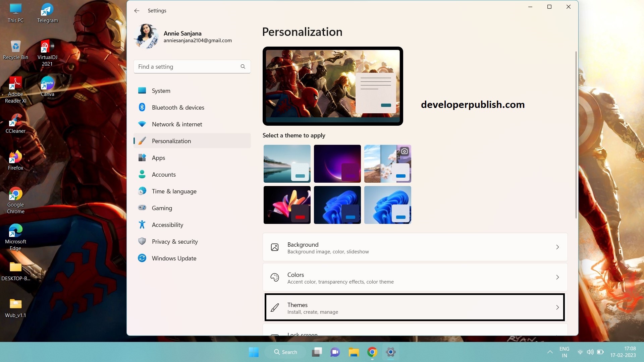Select the Themes paintbrush icon
The width and height of the screenshot is (644, 362).
[x=275, y=307]
